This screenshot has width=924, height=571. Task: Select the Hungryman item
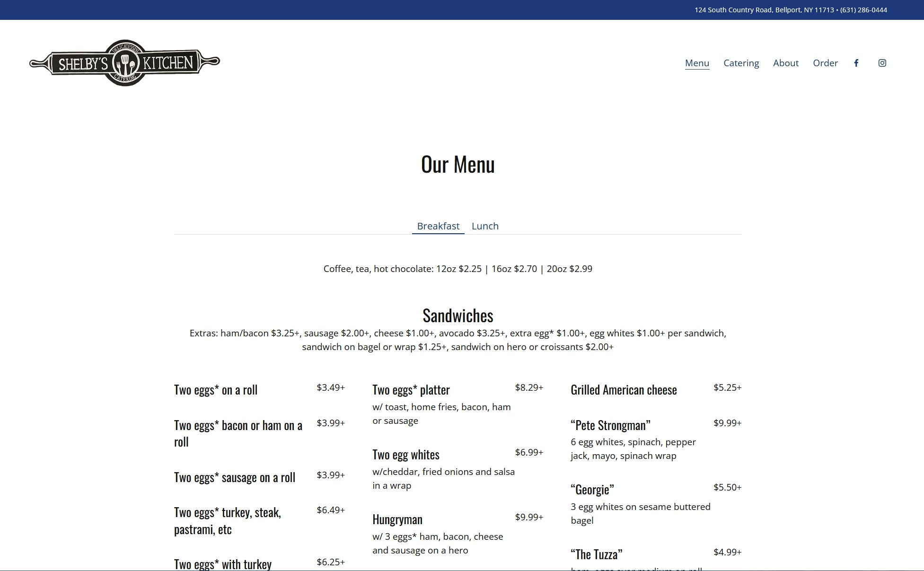click(x=397, y=519)
